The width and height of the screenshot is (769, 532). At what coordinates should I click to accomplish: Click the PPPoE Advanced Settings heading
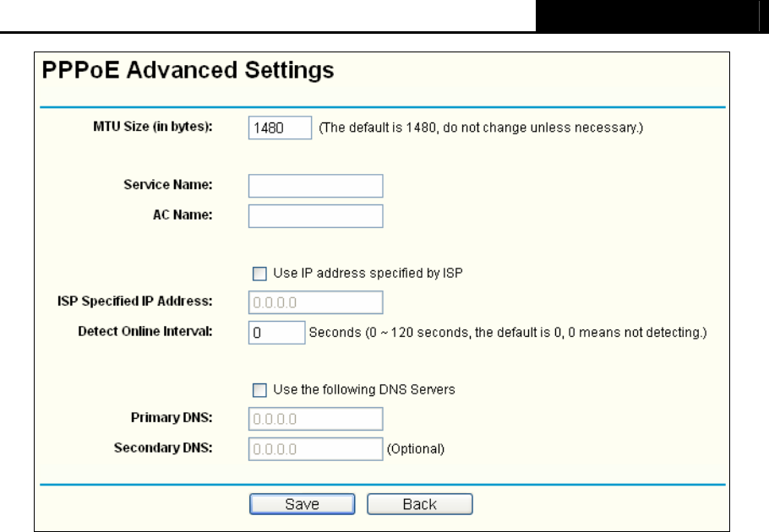[188, 70]
